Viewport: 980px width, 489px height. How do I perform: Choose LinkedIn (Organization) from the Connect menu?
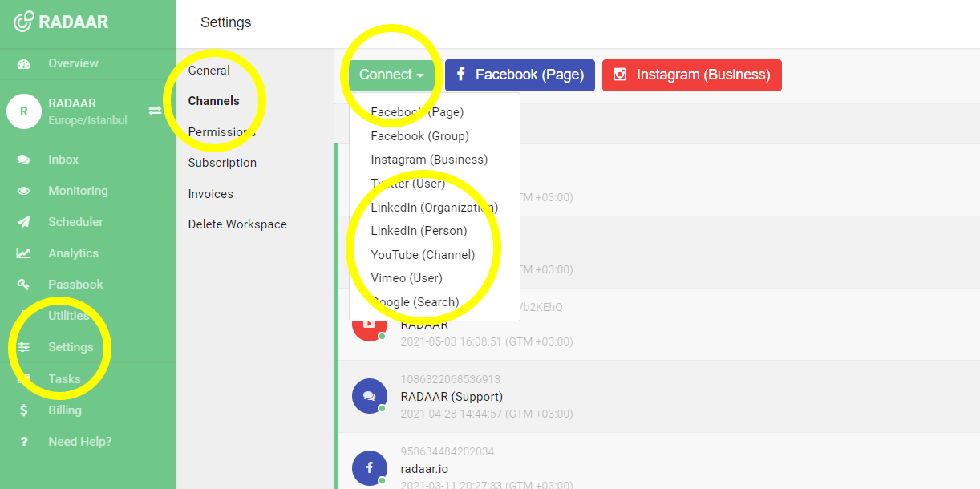[x=434, y=207]
